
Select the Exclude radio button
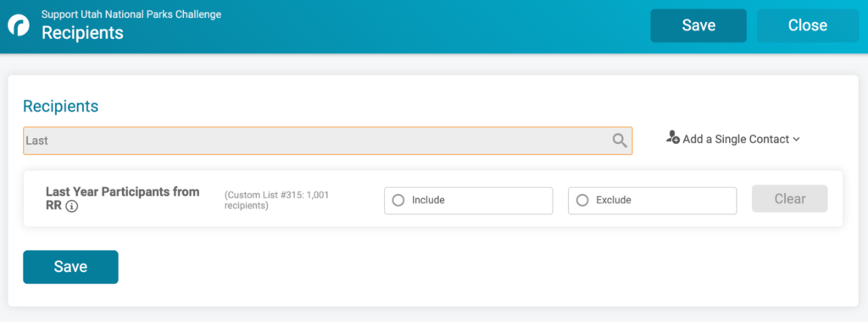point(581,200)
